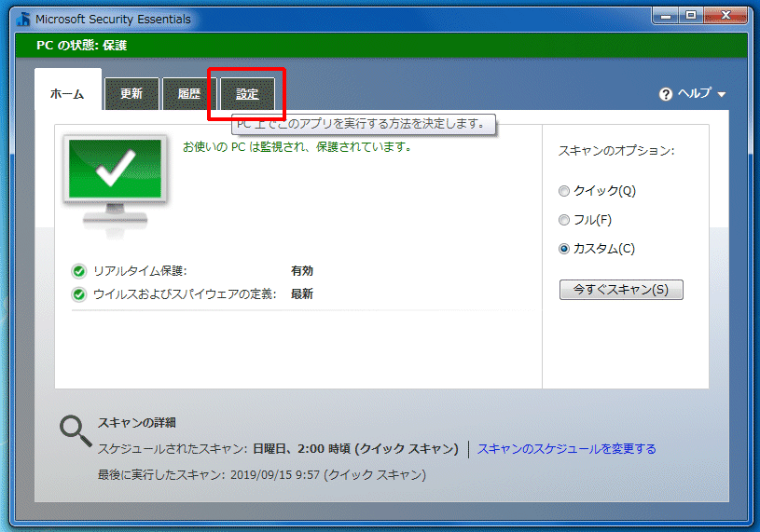Click the ウイルスおよびスパイウェアの定義 check icon
This screenshot has width=760, height=532.
click(x=78, y=294)
